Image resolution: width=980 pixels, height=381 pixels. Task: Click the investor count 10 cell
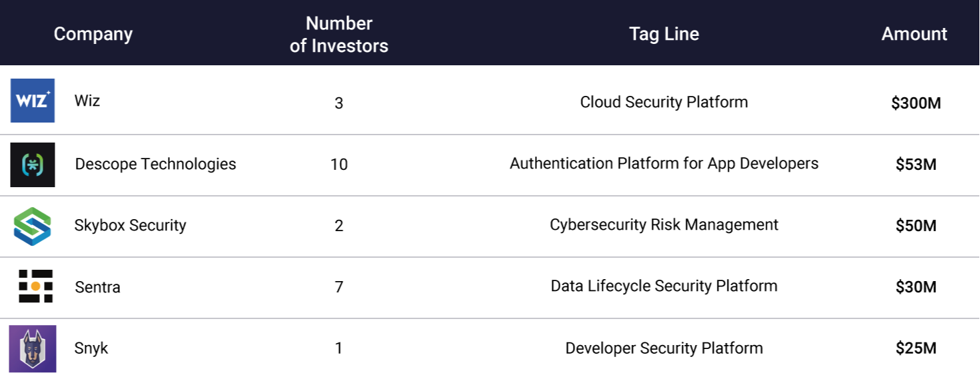coord(338,165)
